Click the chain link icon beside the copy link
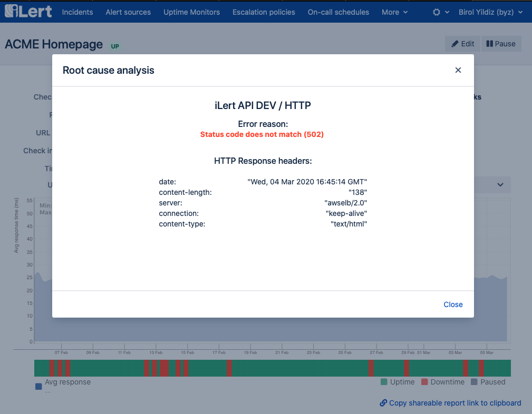This screenshot has height=414, width=532. click(x=383, y=403)
